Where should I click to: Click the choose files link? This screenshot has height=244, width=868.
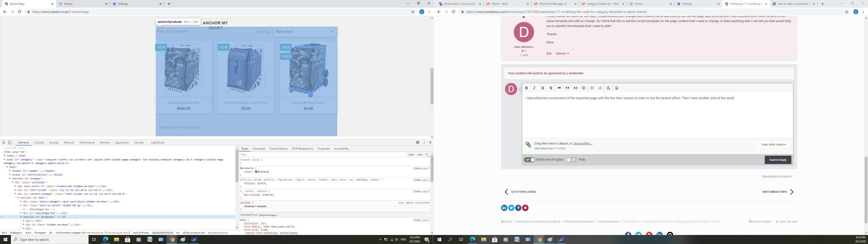(x=583, y=143)
